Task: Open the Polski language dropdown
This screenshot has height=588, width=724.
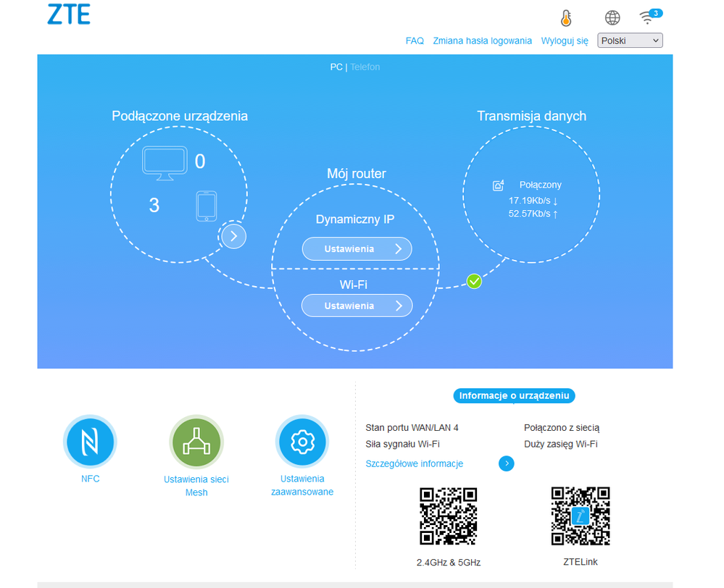Action: pos(630,41)
